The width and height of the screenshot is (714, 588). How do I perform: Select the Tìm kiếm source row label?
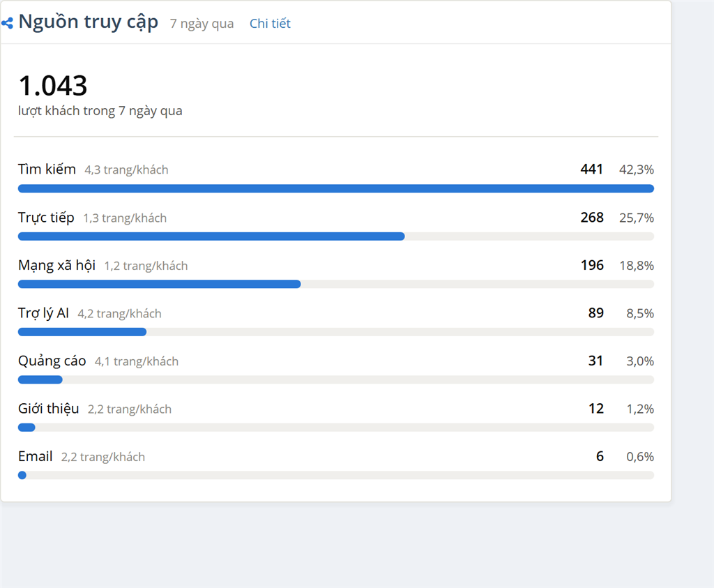point(47,169)
